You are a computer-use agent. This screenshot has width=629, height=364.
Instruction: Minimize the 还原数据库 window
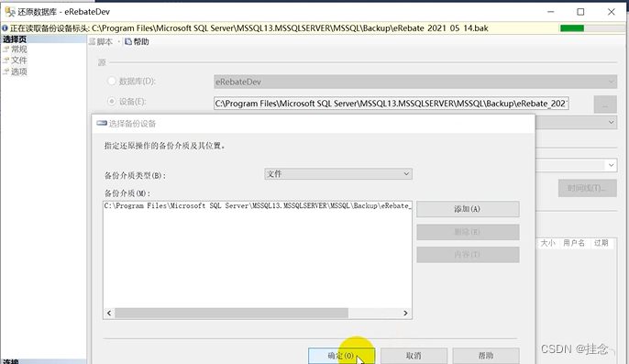pos(551,12)
